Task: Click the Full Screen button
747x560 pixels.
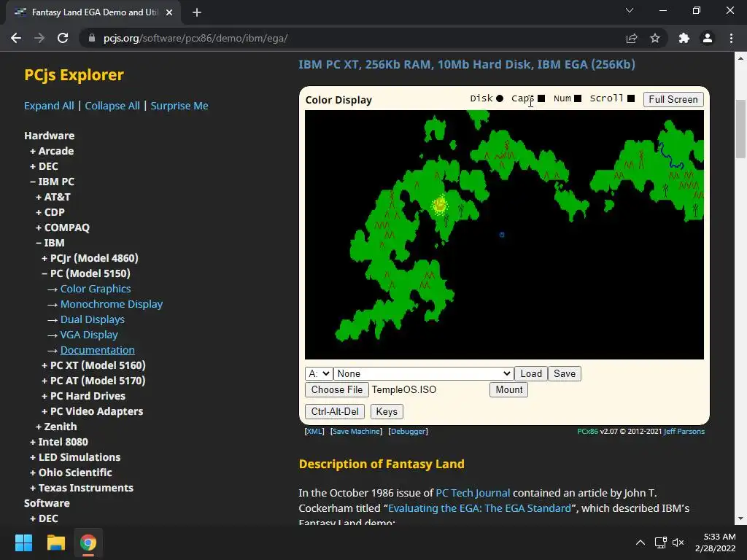Action: click(673, 99)
